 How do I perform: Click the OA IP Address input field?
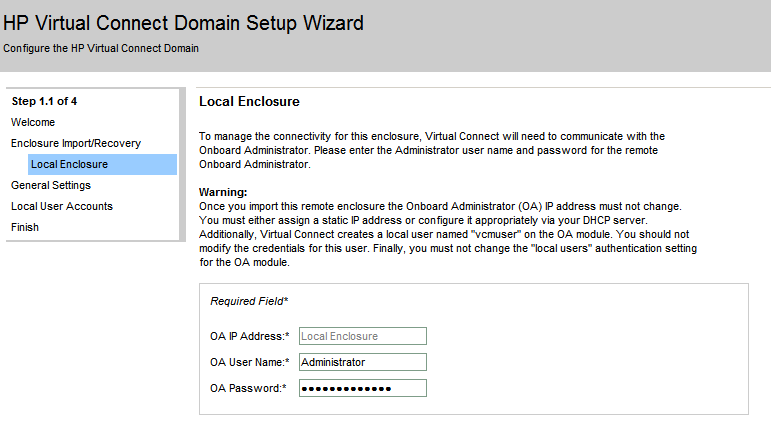pos(362,337)
